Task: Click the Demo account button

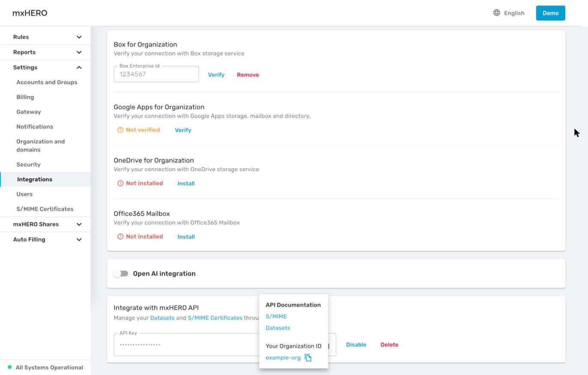Action: 550,13
